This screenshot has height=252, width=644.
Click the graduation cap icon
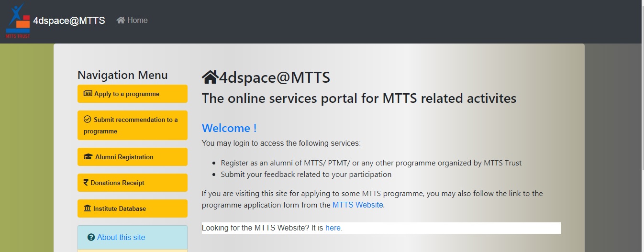pos(88,157)
